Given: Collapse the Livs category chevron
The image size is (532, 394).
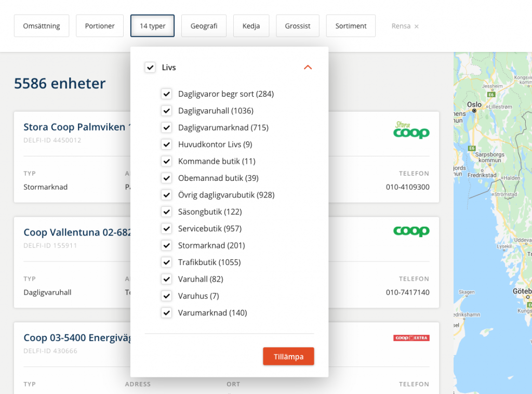Looking at the screenshot, I should 308,67.
